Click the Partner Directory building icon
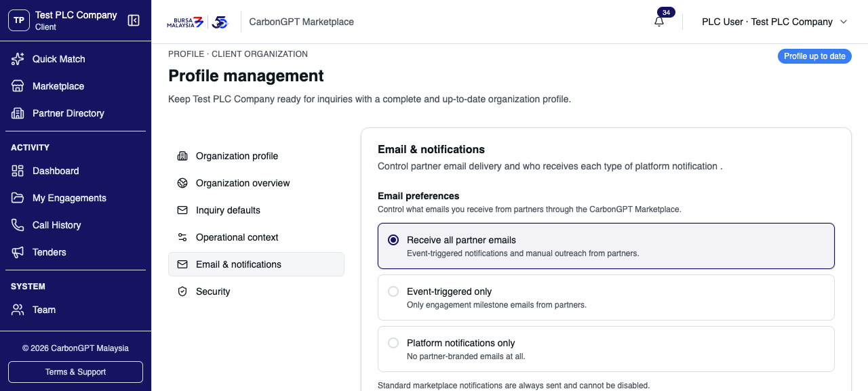 (18, 113)
